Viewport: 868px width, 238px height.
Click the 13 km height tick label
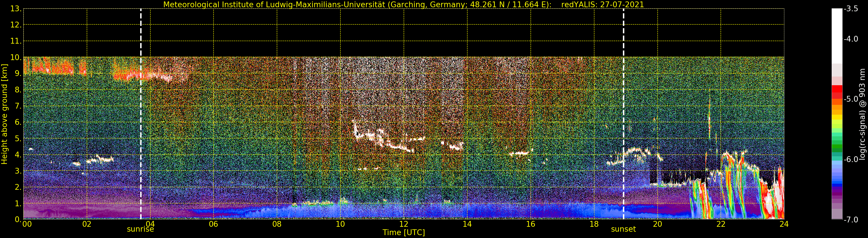(16, 9)
